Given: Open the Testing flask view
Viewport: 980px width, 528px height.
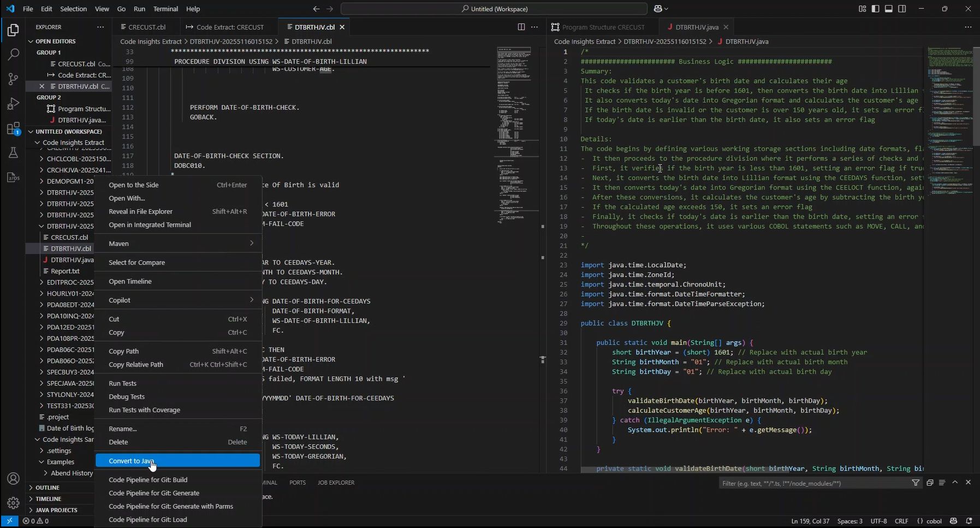Looking at the screenshot, I should (13, 153).
